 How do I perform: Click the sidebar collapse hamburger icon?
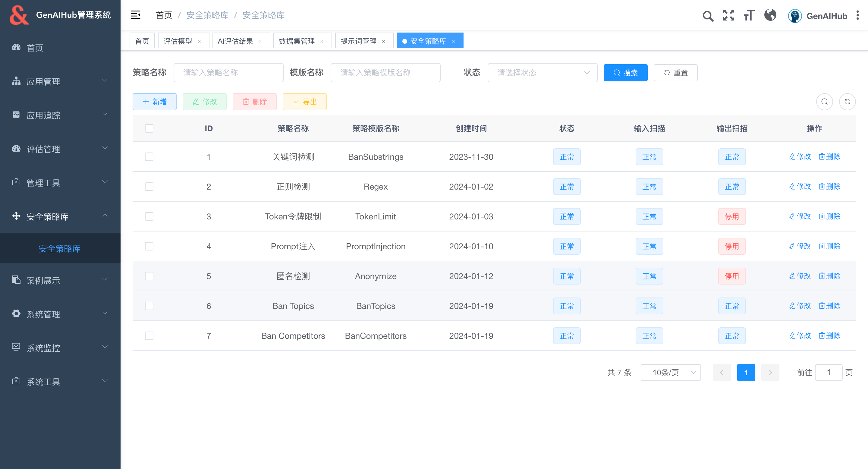(x=135, y=15)
